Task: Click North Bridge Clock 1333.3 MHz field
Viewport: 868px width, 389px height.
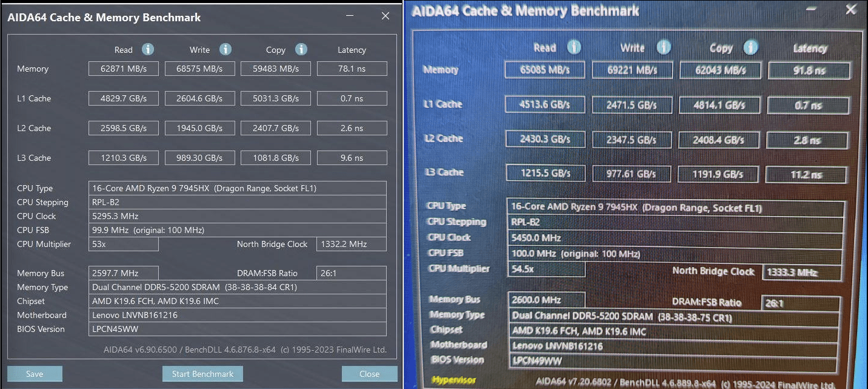Action: (x=802, y=272)
